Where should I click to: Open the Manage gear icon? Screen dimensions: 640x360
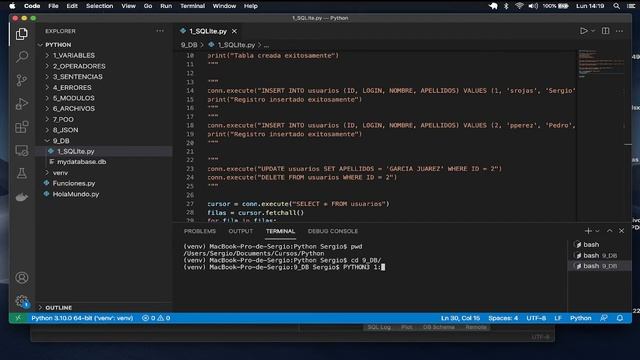[22, 301]
